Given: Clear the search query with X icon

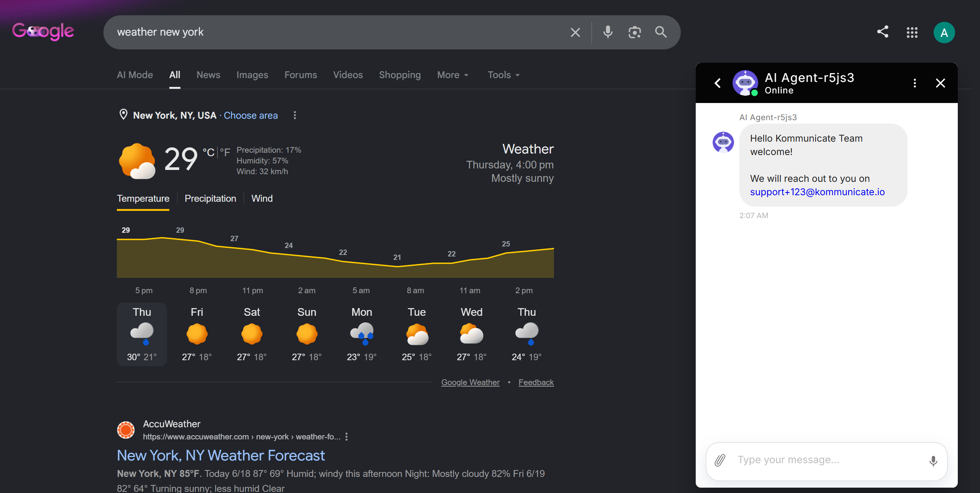Looking at the screenshot, I should point(575,32).
